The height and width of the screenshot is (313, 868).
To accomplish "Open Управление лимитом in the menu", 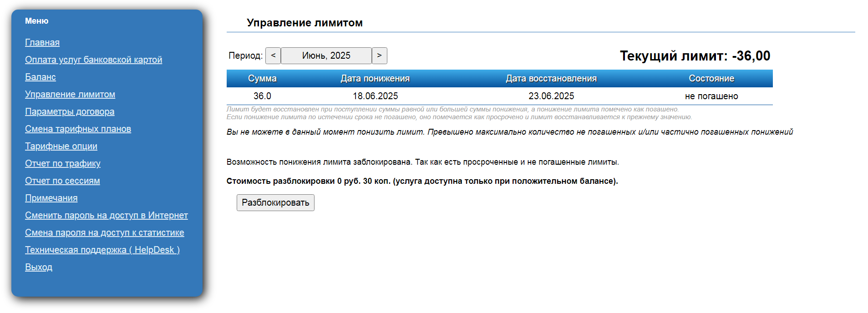I will (x=70, y=94).
